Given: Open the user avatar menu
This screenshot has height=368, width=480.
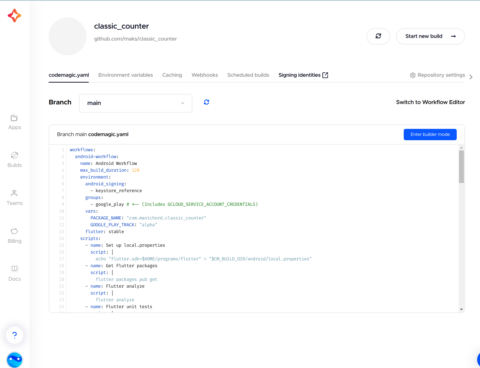Looking at the screenshot, I should click(x=14, y=360).
